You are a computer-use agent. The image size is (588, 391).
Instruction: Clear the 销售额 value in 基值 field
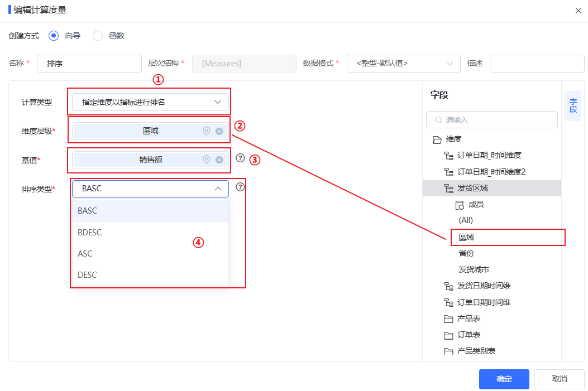[x=219, y=160]
